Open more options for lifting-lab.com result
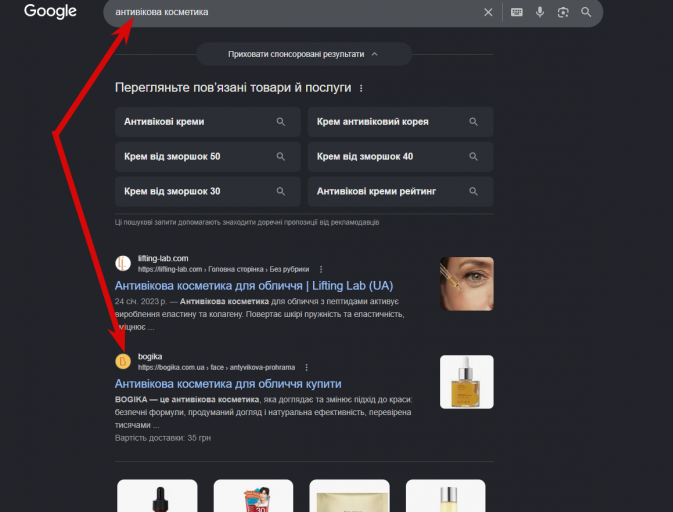This screenshot has height=512, width=673. pyautogui.click(x=321, y=270)
